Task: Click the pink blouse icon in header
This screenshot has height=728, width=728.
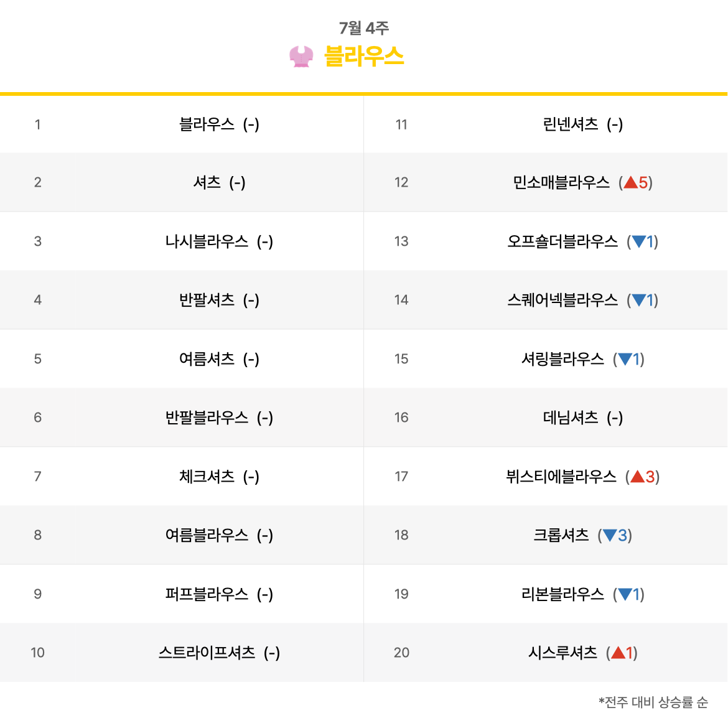Action: pos(301,57)
